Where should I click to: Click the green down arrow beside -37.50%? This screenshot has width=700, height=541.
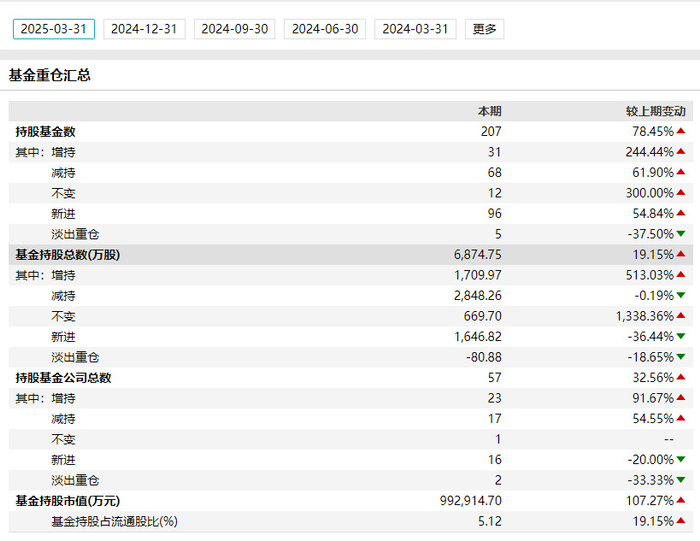[681, 234]
